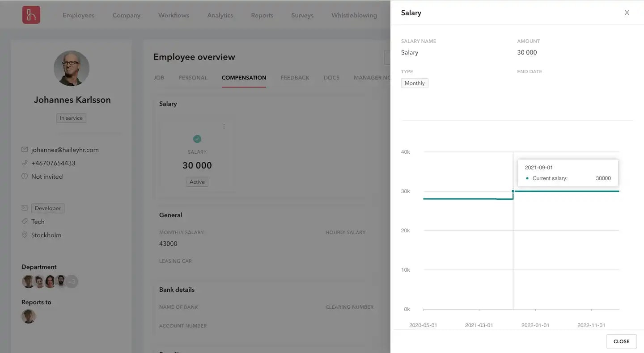This screenshot has width=644, height=353.
Task: Click the email envelope icon
Action: [x=25, y=150]
